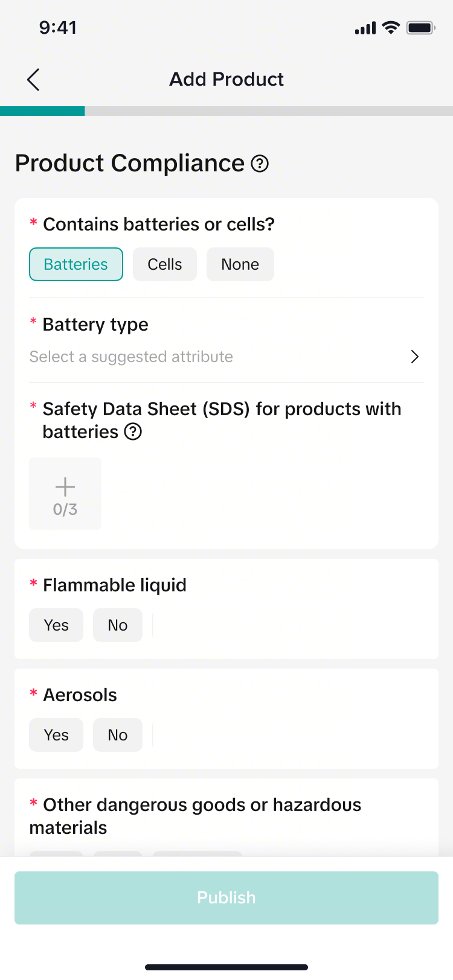The image size is (453, 980).
Task: Tap the Add Product title
Action: tap(226, 79)
